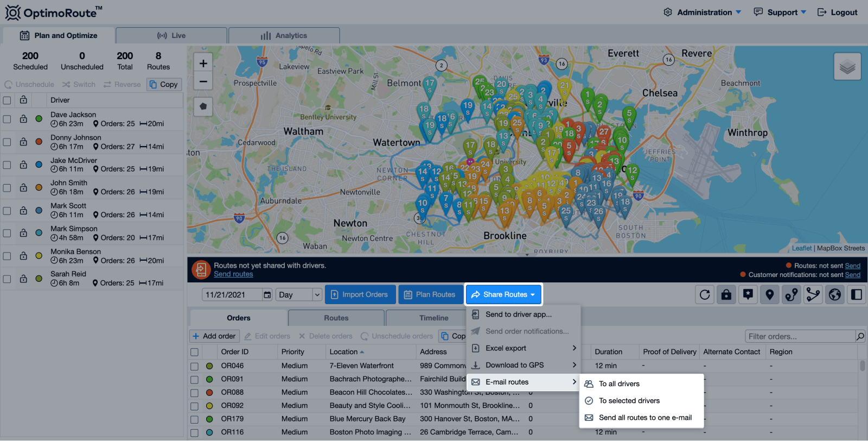This screenshot has width=868, height=441.
Task: Expand the Excel export submenu
Action: (523, 348)
